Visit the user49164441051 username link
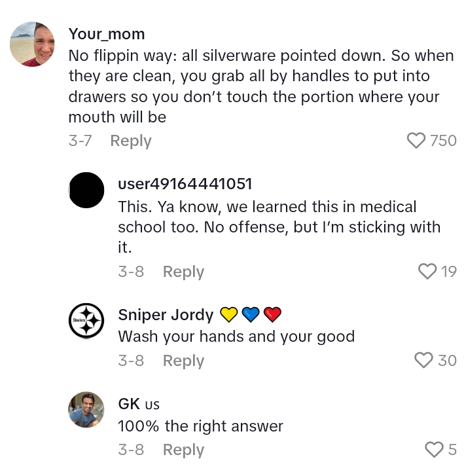464x476 pixels. (x=185, y=184)
